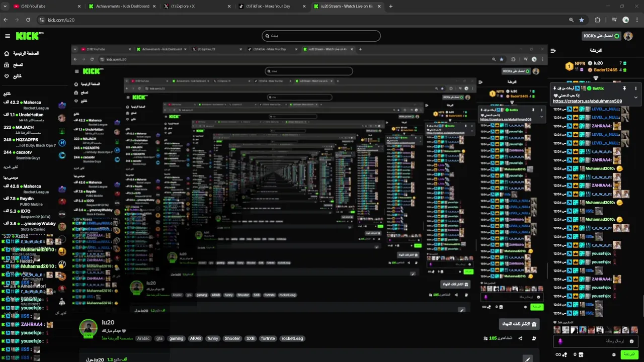Select cacaotv channel playing Stumble Guys
The image size is (644, 362).
tap(34, 155)
